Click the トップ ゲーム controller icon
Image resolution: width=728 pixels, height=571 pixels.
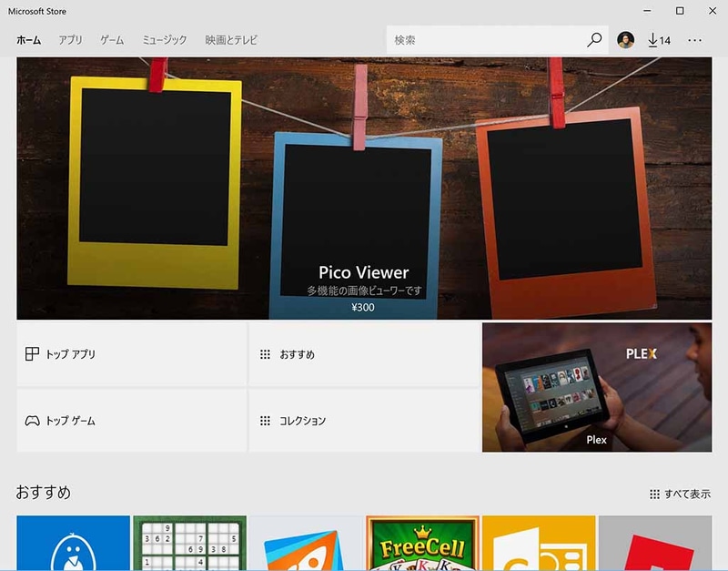[x=32, y=421]
